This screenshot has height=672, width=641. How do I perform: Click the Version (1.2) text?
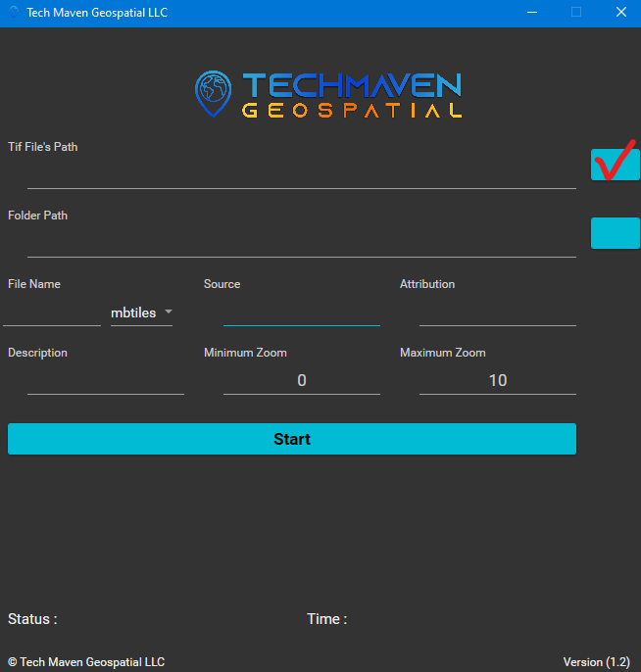597,662
